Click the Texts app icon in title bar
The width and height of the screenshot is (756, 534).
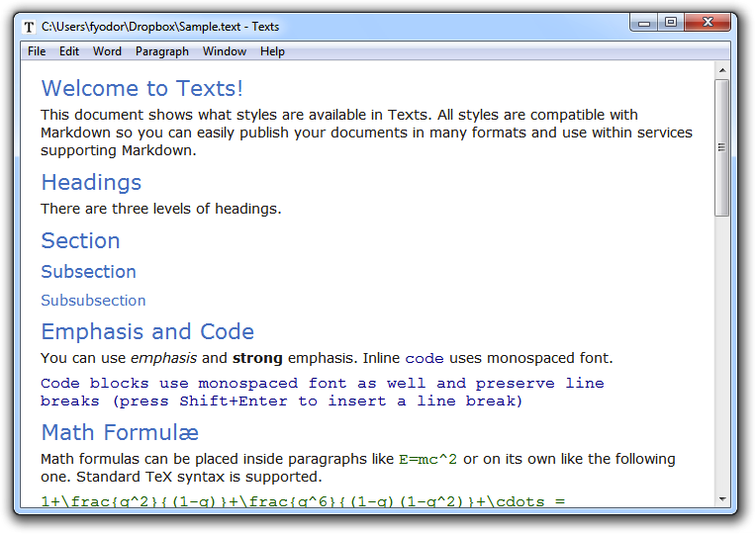[30, 27]
